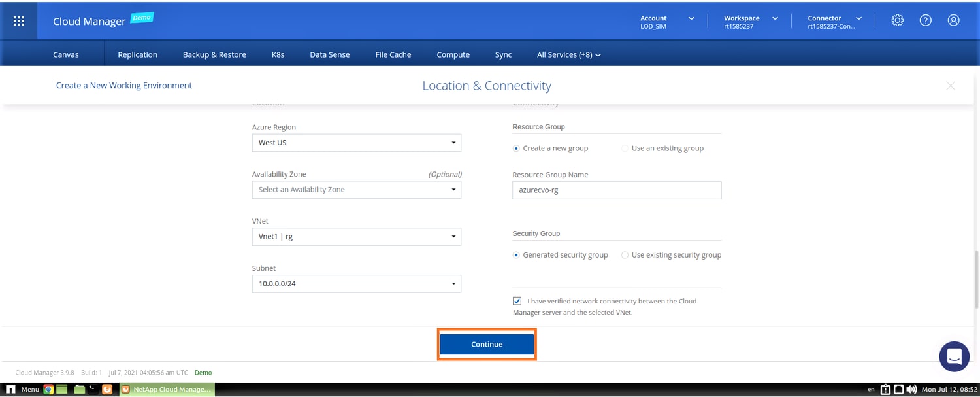The width and height of the screenshot is (980, 397).
Task: Open the terminal from the taskbar
Action: 93,389
